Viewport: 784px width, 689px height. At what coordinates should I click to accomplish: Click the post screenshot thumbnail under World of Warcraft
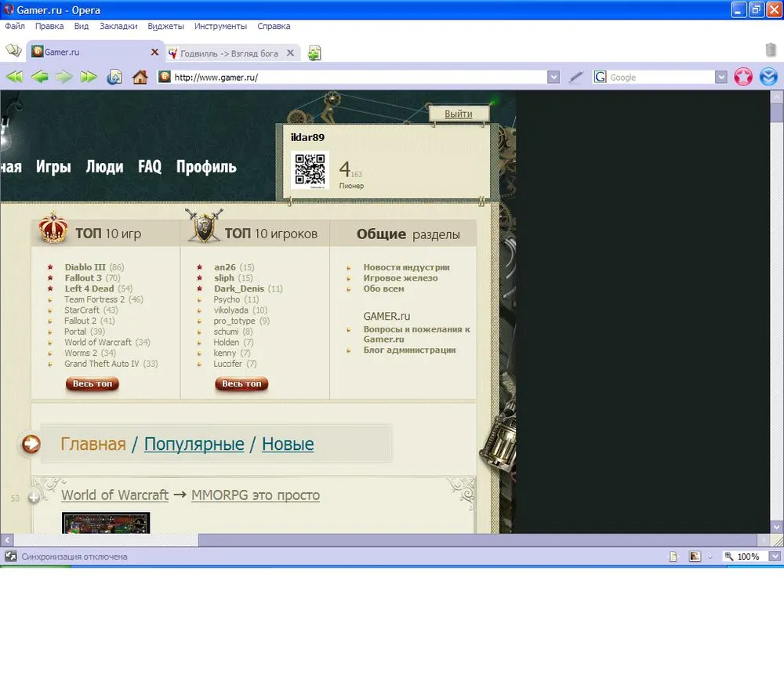106,523
